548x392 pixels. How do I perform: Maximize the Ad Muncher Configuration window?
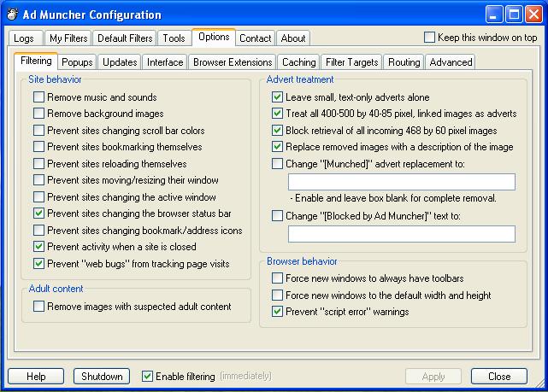(514, 15)
